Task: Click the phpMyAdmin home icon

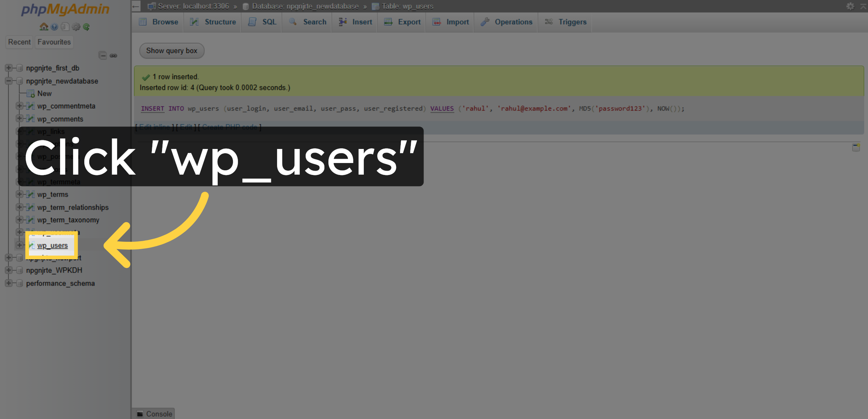Action: [43, 27]
